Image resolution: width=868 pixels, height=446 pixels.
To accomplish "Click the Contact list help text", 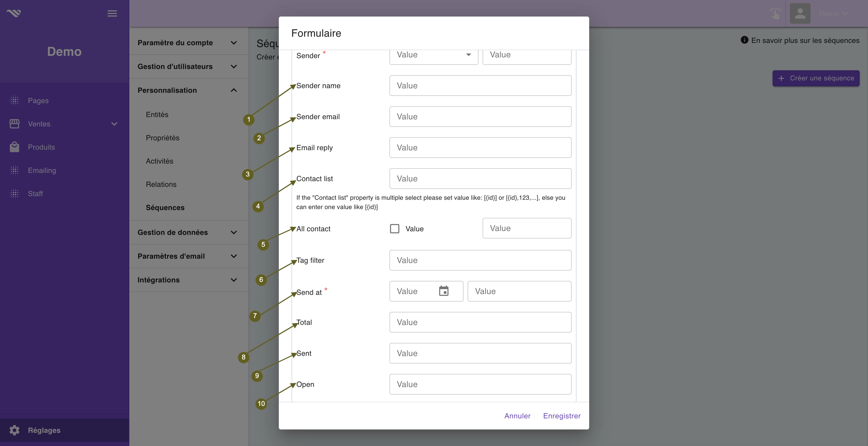I will pos(431,202).
